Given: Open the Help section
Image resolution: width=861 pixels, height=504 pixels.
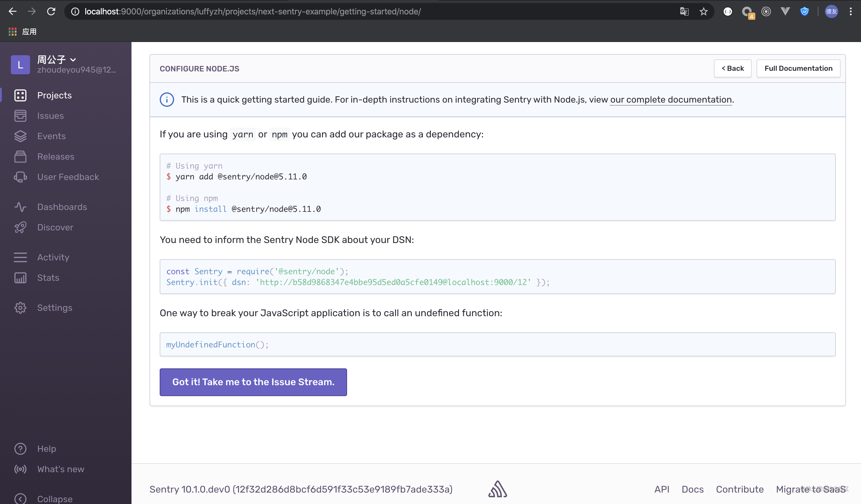Looking at the screenshot, I should (47, 449).
